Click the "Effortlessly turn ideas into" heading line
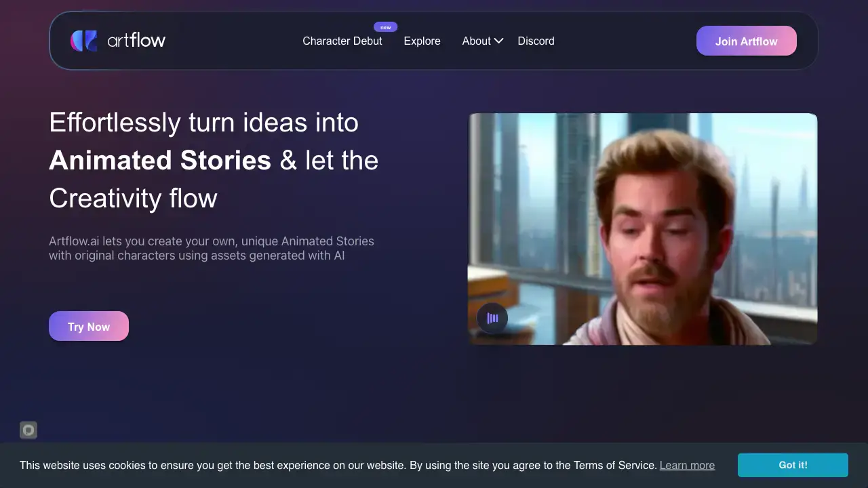 pos(203,123)
